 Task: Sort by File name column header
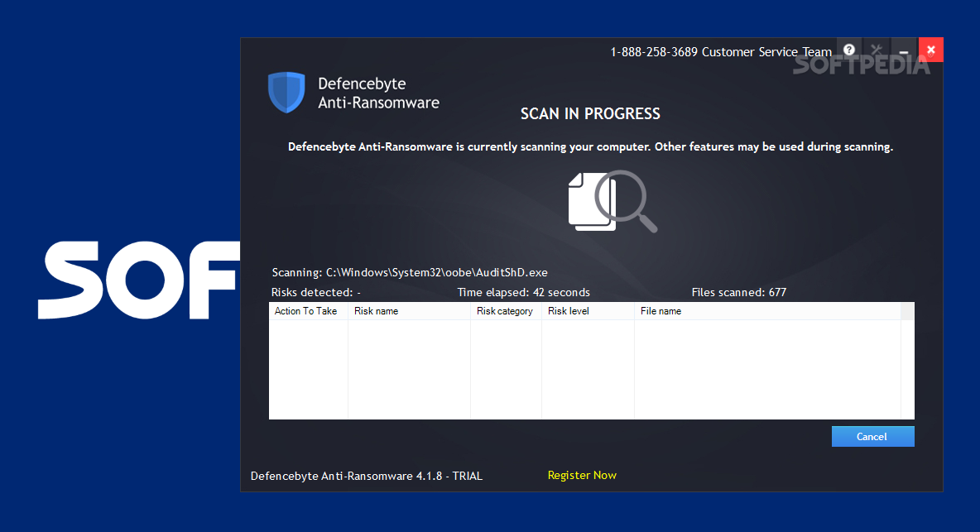[767, 311]
